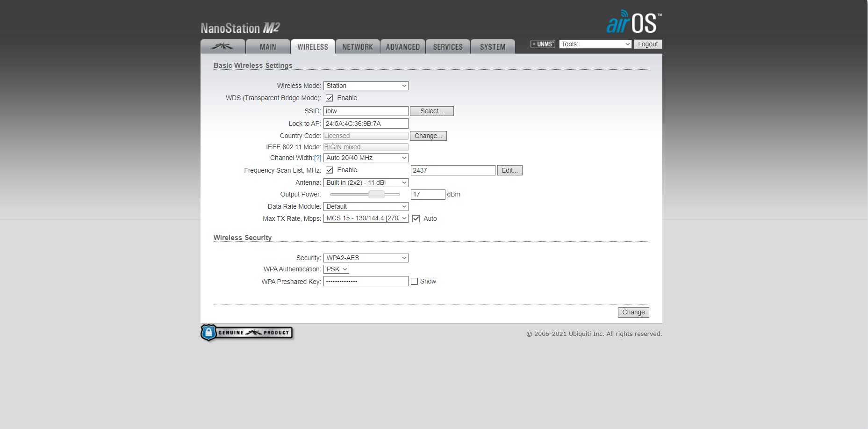Click the frequency list field showing 2437
The width and height of the screenshot is (868, 429).
tap(453, 170)
